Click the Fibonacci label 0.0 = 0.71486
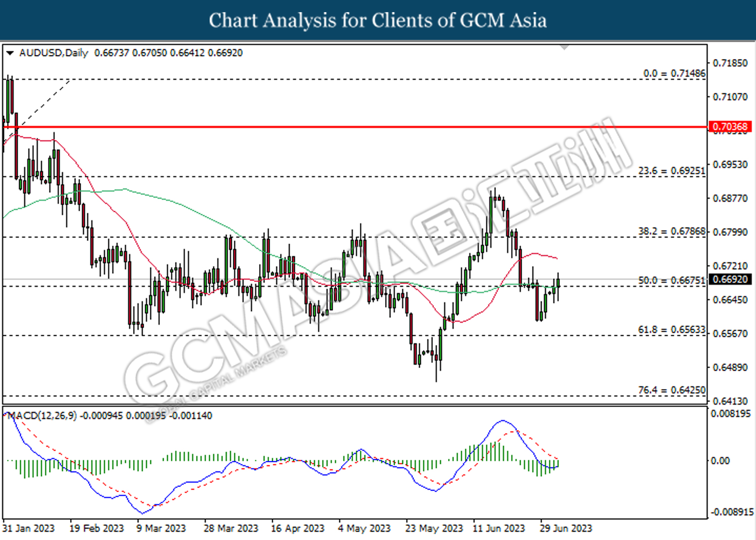 [x=674, y=73]
